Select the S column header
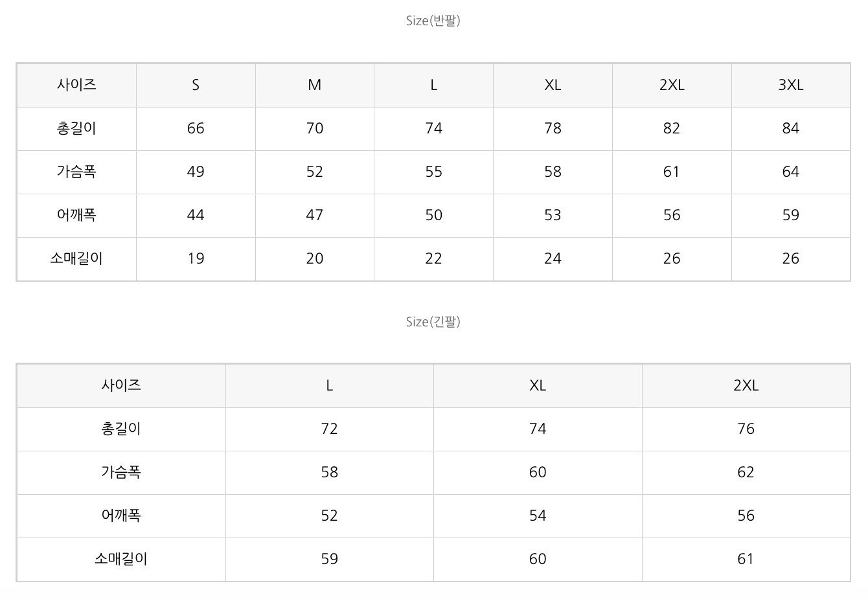The image size is (868, 601). point(196,85)
